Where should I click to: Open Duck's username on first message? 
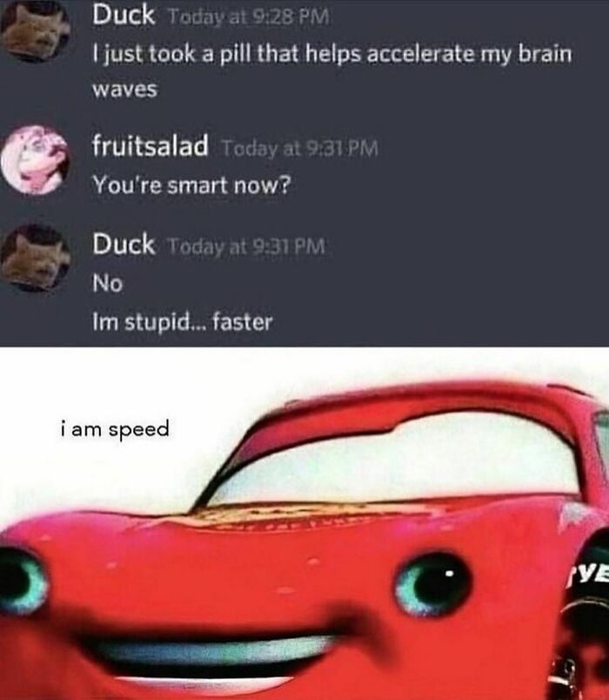[124, 16]
